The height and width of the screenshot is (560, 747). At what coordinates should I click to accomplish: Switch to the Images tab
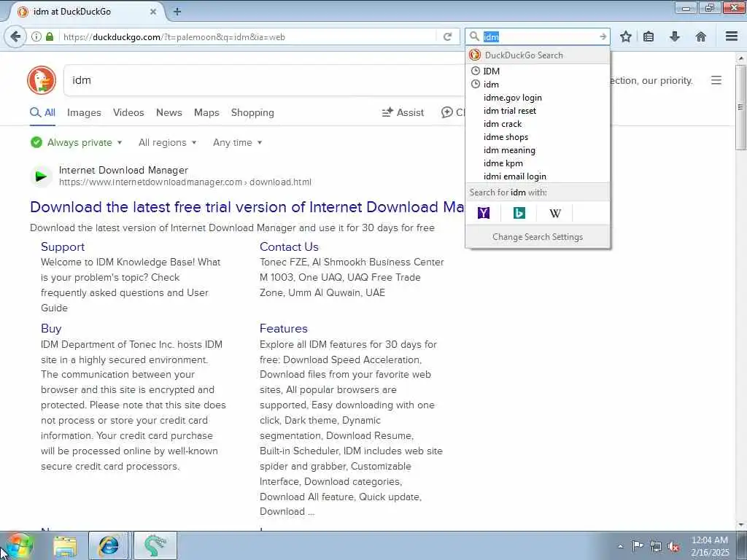click(x=84, y=113)
